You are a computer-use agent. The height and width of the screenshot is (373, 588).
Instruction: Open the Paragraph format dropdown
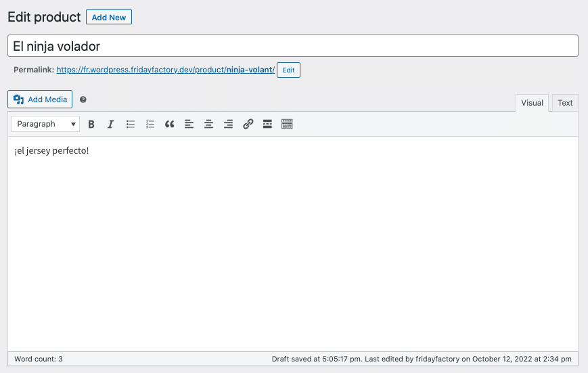(45, 124)
